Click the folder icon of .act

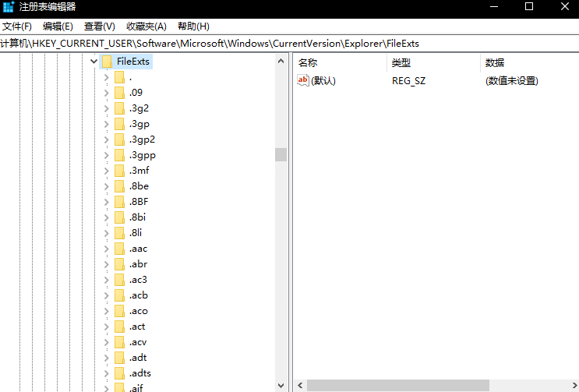120,327
